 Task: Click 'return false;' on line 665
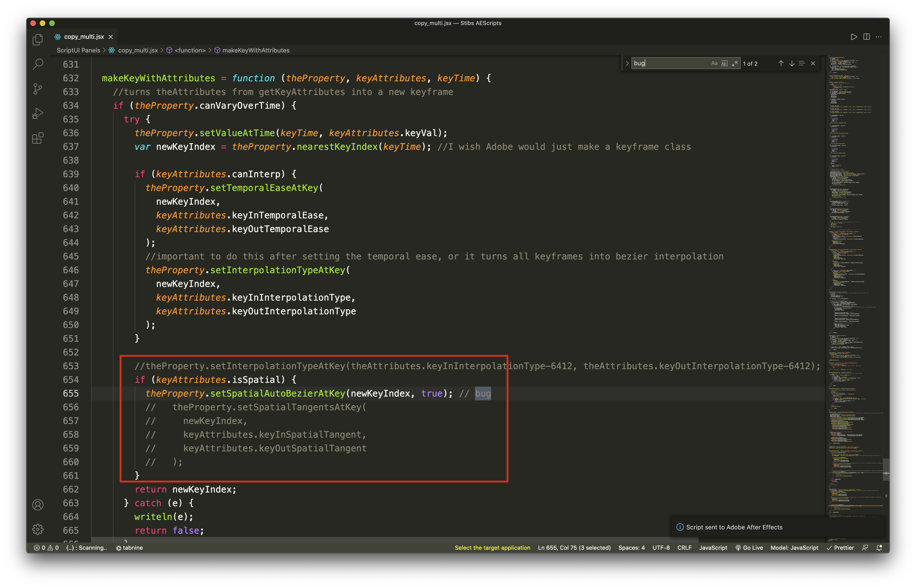point(169,530)
